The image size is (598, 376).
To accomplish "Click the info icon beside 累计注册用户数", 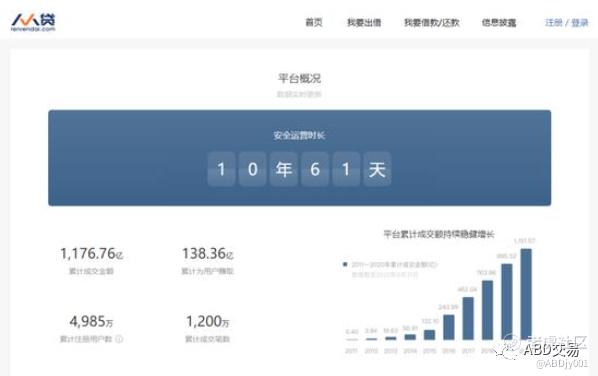I will [119, 339].
